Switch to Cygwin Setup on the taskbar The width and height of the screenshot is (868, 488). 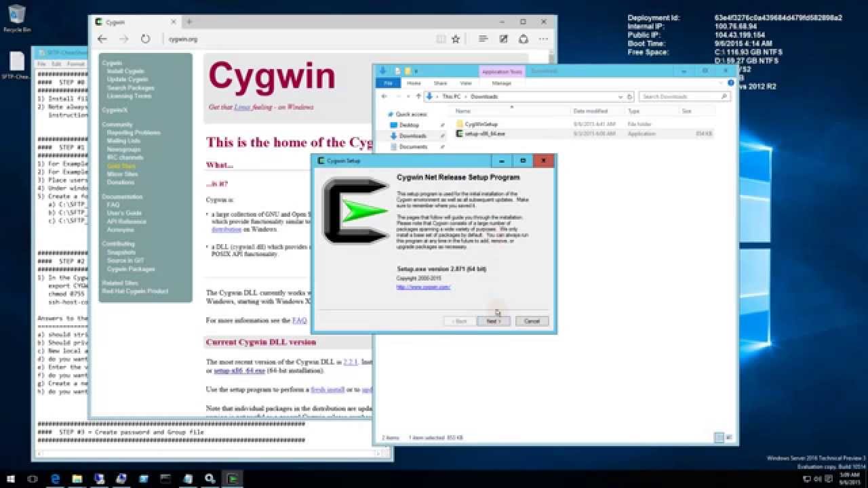coord(233,479)
